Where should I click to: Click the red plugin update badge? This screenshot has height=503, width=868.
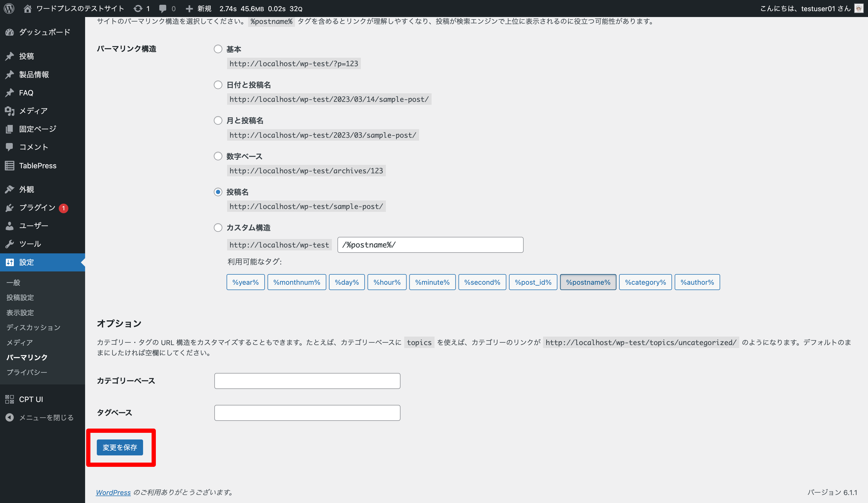coord(63,208)
